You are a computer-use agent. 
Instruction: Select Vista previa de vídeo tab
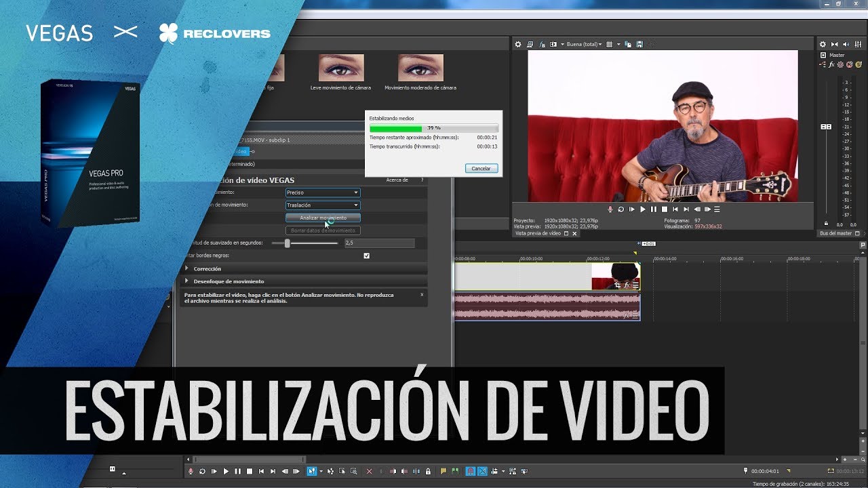[538, 233]
